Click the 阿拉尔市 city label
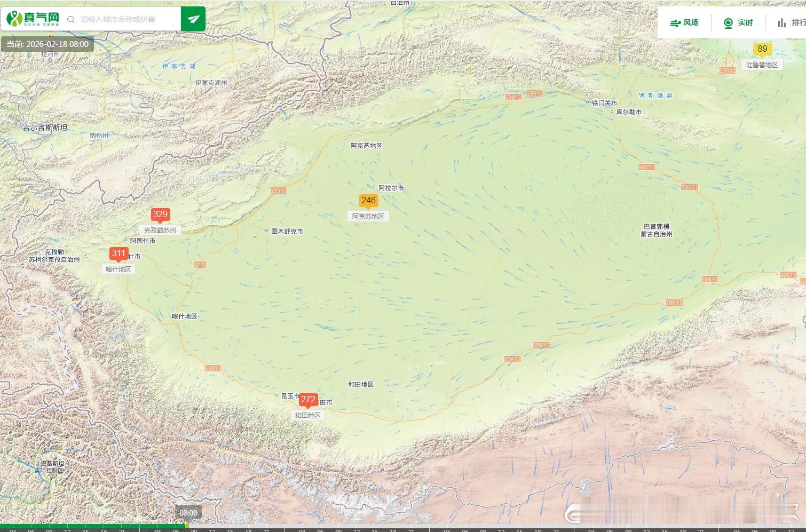 (x=391, y=188)
